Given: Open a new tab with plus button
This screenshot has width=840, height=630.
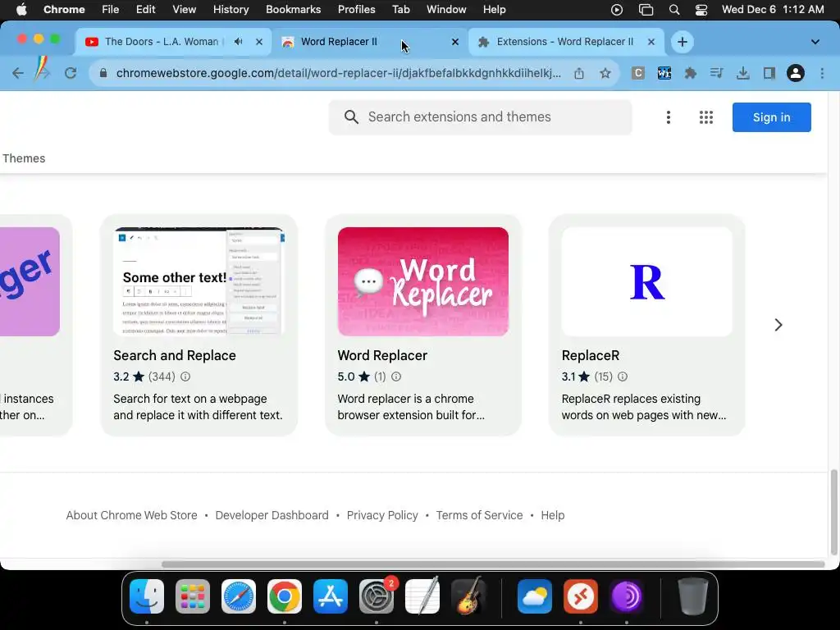Looking at the screenshot, I should click(682, 42).
